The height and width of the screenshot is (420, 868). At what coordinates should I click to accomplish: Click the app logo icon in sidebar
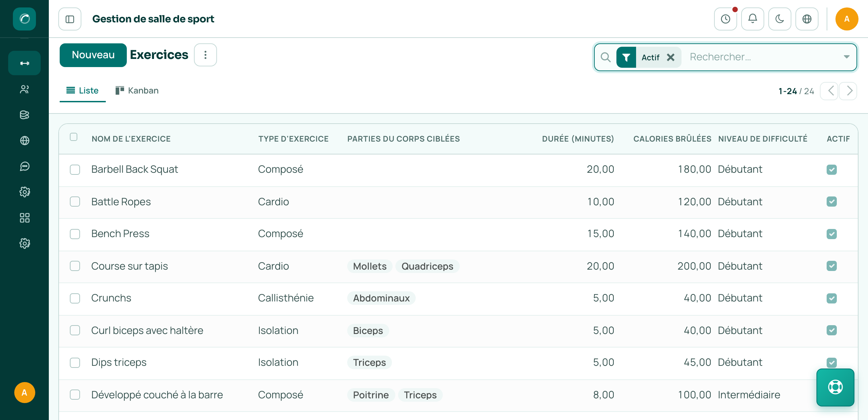(x=24, y=19)
